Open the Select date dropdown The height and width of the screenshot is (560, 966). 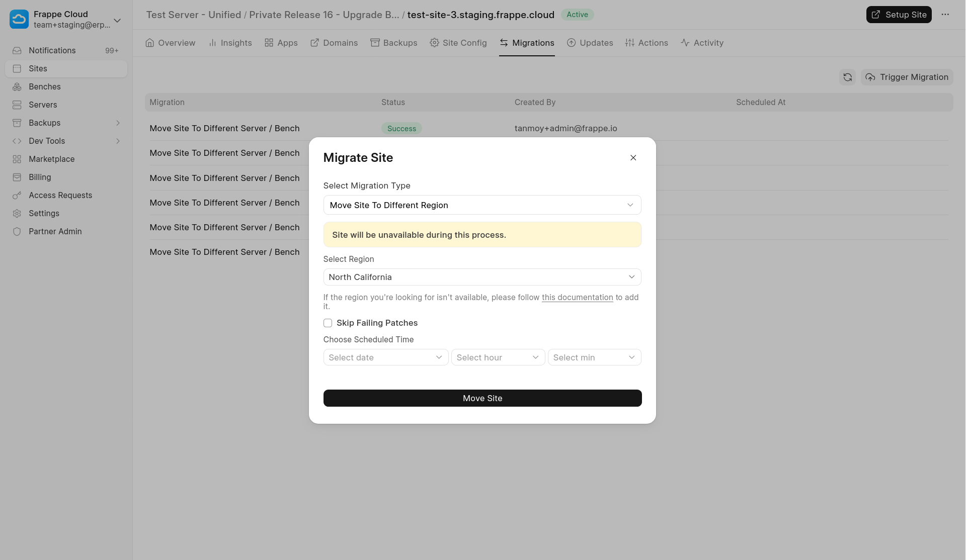(385, 357)
